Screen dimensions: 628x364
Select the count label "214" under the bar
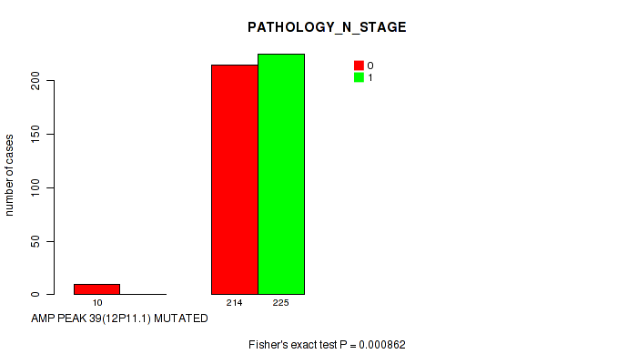coord(235,302)
